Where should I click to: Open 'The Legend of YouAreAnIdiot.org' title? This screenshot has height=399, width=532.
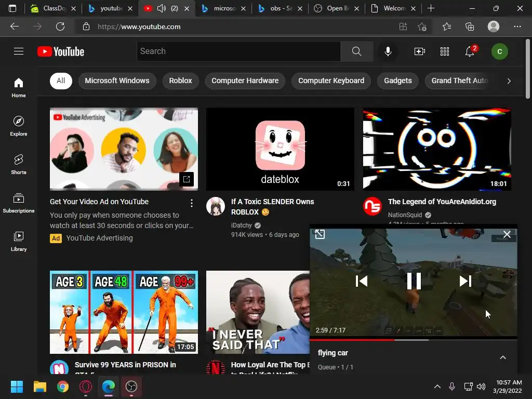(442, 202)
